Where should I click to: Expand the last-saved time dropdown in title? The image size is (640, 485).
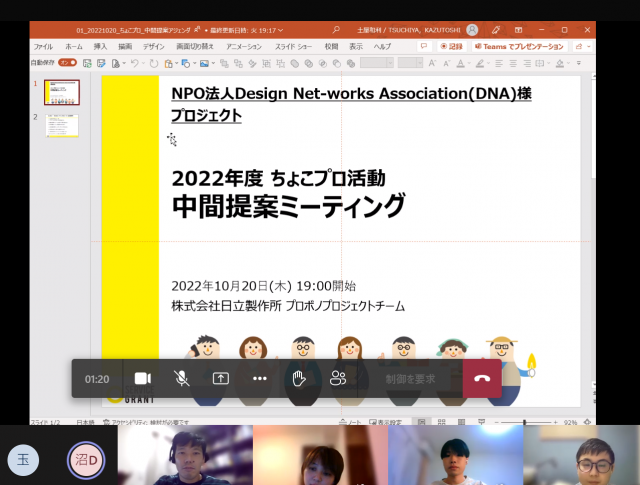pos(281,31)
